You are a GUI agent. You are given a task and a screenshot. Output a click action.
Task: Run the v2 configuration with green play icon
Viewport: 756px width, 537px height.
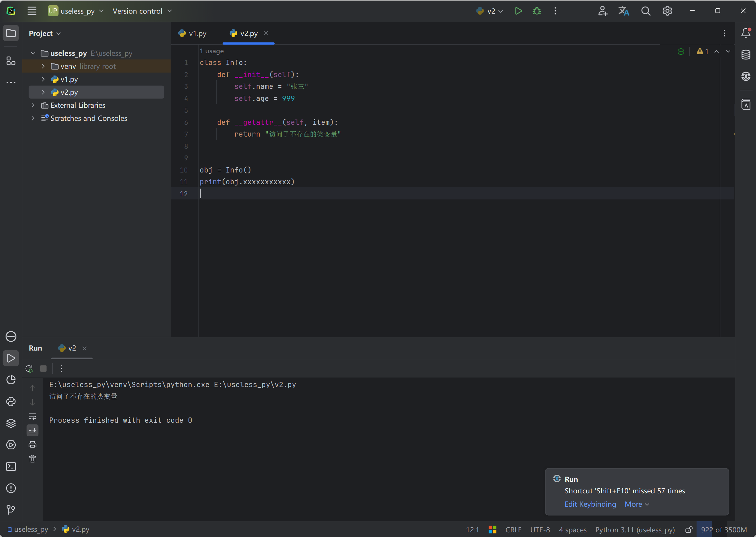click(518, 11)
